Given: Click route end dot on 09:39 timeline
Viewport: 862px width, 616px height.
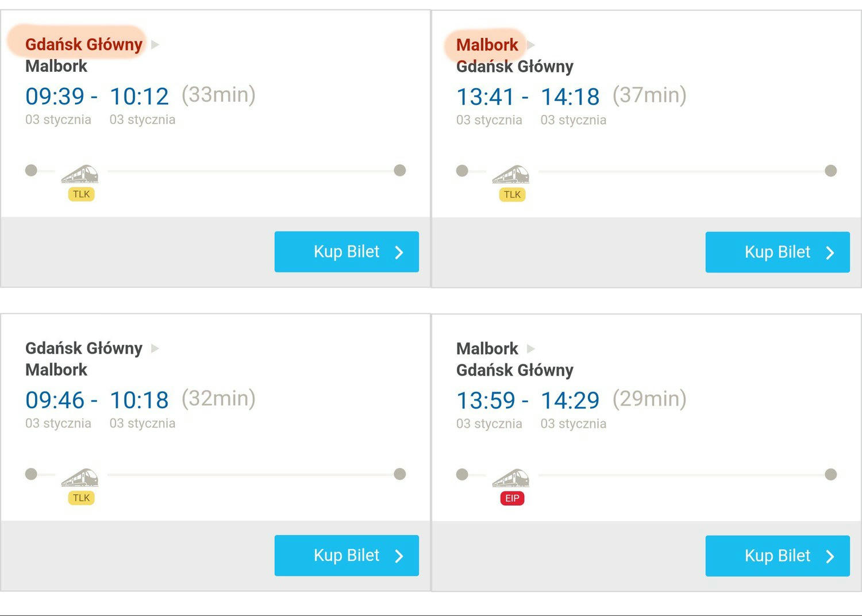Looking at the screenshot, I should [400, 170].
